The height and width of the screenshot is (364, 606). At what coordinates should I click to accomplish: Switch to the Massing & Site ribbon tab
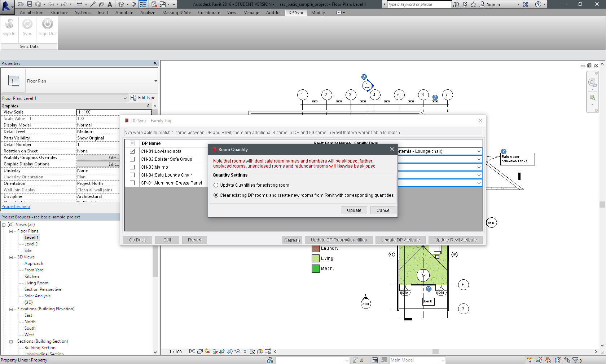(176, 13)
